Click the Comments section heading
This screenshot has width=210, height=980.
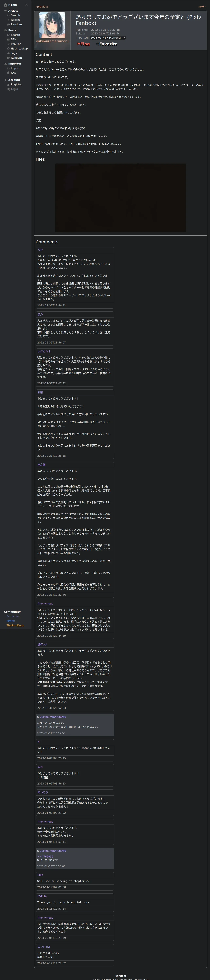(x=47, y=242)
